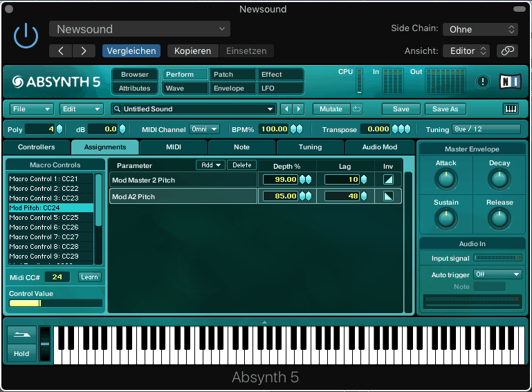Toggle Inv for Mod Master 2 Pitch
The height and width of the screenshot is (392, 532).
[x=388, y=180]
